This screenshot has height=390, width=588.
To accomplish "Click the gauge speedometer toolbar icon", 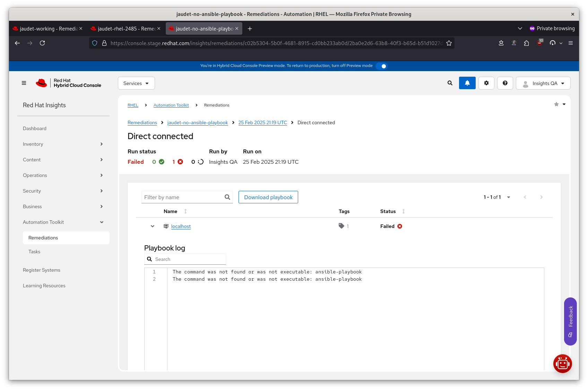I will point(553,43).
